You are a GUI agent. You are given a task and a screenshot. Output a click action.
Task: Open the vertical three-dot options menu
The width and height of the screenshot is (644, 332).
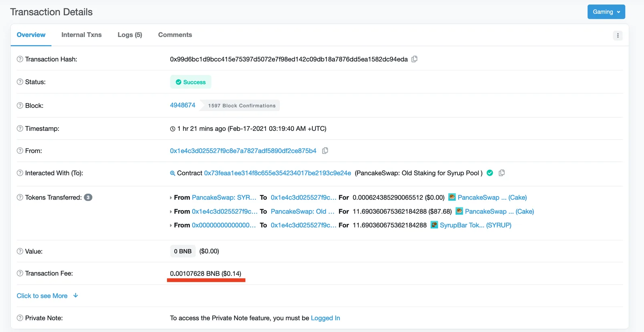coord(618,35)
